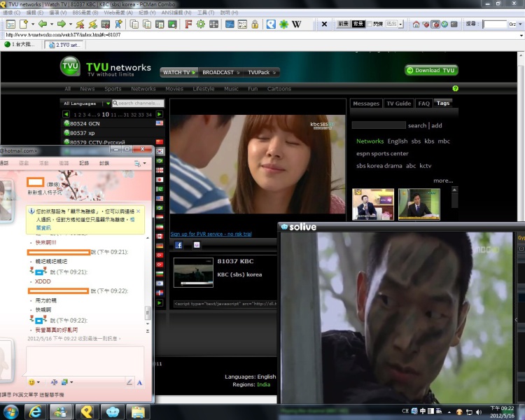Click the new page icon in PCMan toolbar
Viewport: 525px width, 420px height.
[x=24, y=24]
